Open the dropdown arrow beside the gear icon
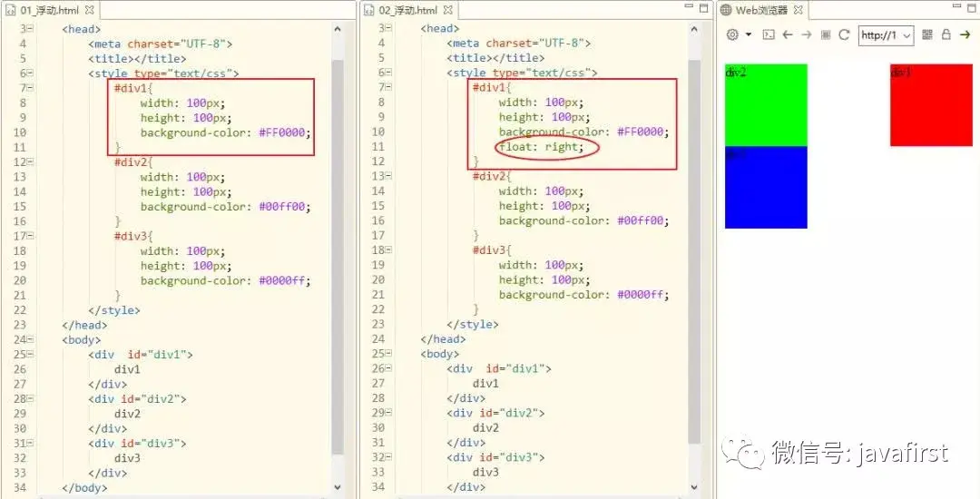The height and width of the screenshot is (499, 980). click(749, 35)
